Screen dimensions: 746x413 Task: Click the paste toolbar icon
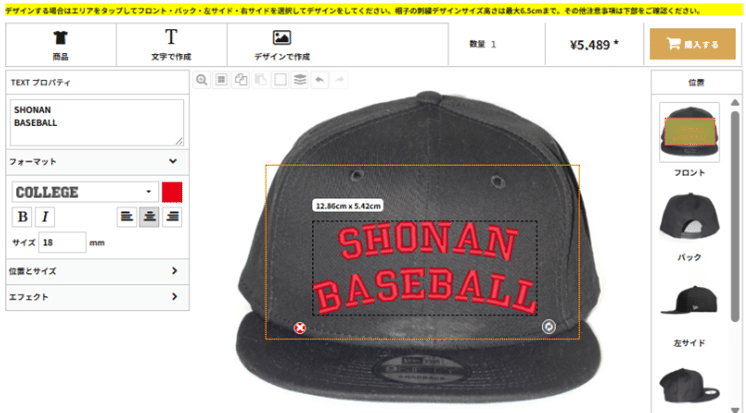[x=260, y=80]
